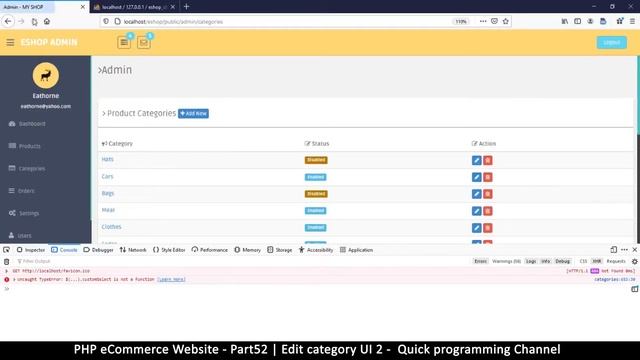Open Products in the sidebar

(x=24, y=146)
